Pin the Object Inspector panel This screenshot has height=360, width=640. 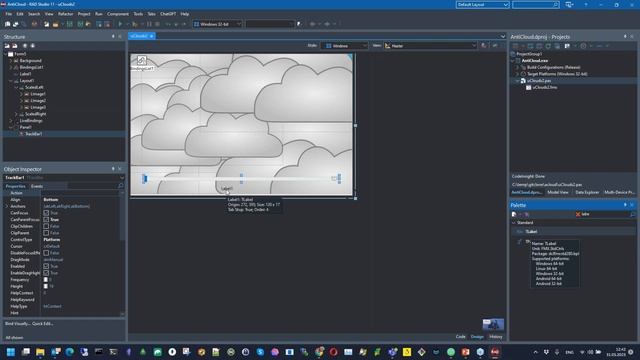pos(113,169)
